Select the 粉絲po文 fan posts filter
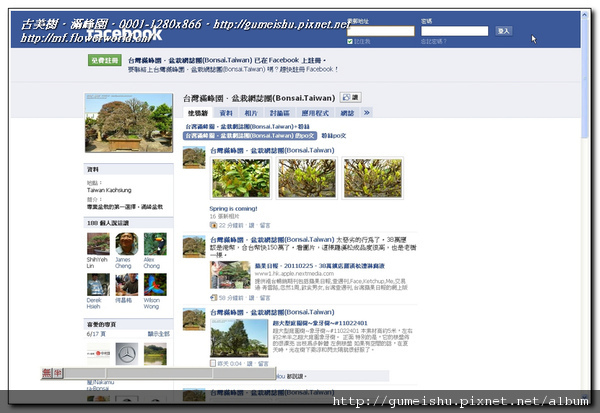This screenshot has width=600, height=413. [x=334, y=135]
